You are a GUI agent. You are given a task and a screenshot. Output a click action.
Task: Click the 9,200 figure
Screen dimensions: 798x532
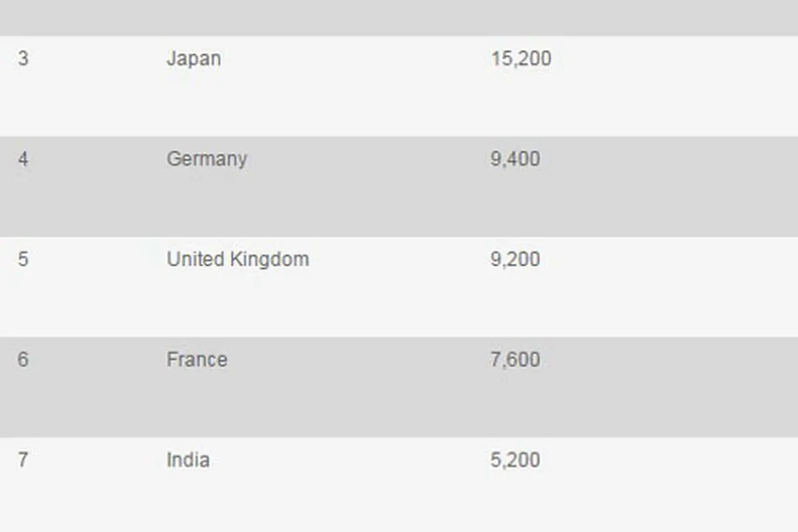pyautogui.click(x=515, y=259)
